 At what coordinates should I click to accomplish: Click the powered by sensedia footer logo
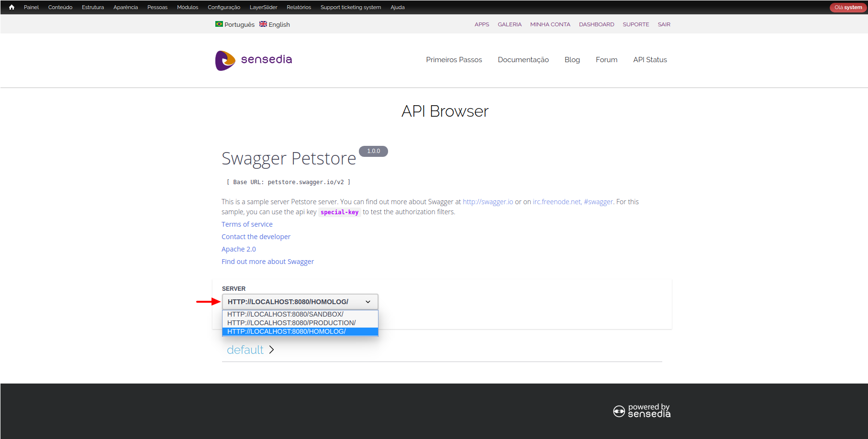[641, 411]
